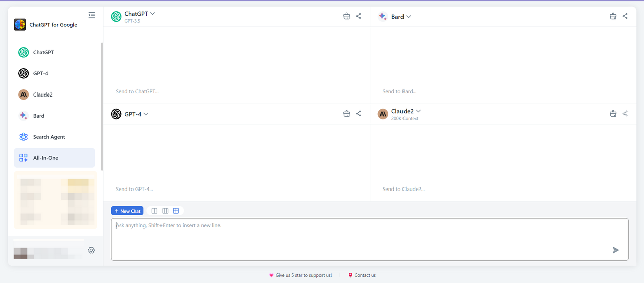Image resolution: width=644 pixels, height=283 pixels.
Task: Open Claude2 in the sidebar
Action: pyautogui.click(x=54, y=95)
